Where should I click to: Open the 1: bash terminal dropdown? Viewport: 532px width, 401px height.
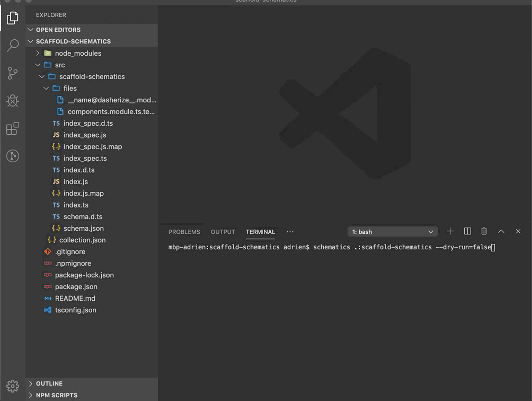click(x=392, y=232)
